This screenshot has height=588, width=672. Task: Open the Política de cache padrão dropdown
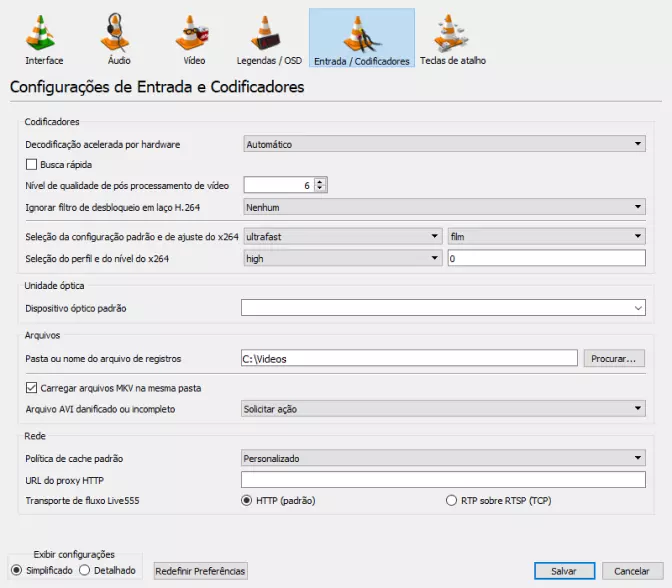pos(443,458)
